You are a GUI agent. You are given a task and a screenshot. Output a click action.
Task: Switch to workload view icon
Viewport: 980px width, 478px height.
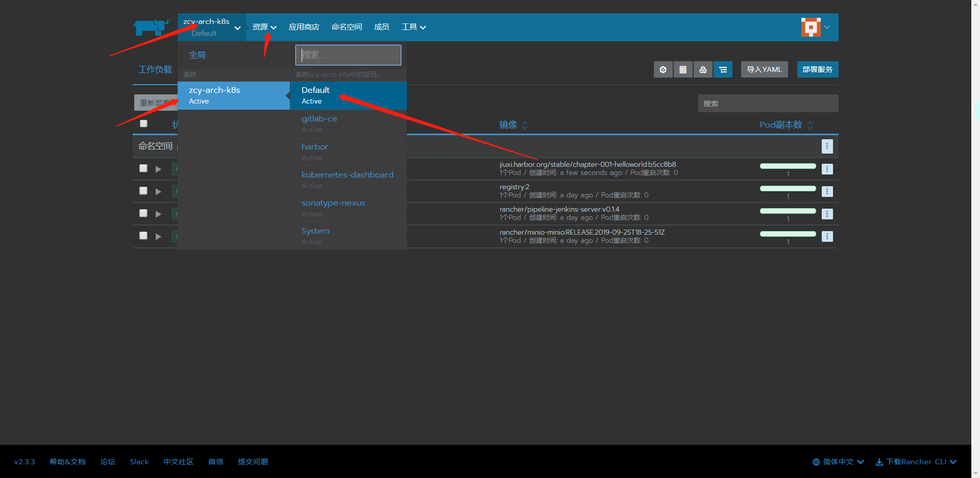(x=663, y=69)
